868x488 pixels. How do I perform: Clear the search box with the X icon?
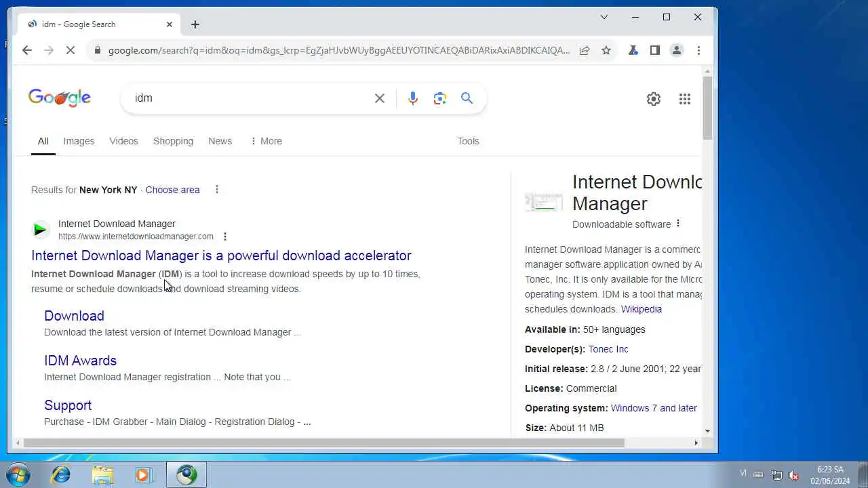380,98
